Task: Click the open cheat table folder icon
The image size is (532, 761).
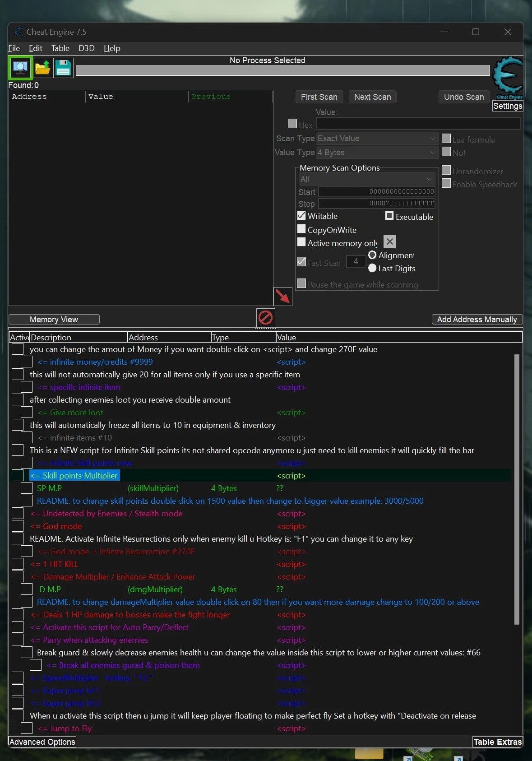Action: 42,68
